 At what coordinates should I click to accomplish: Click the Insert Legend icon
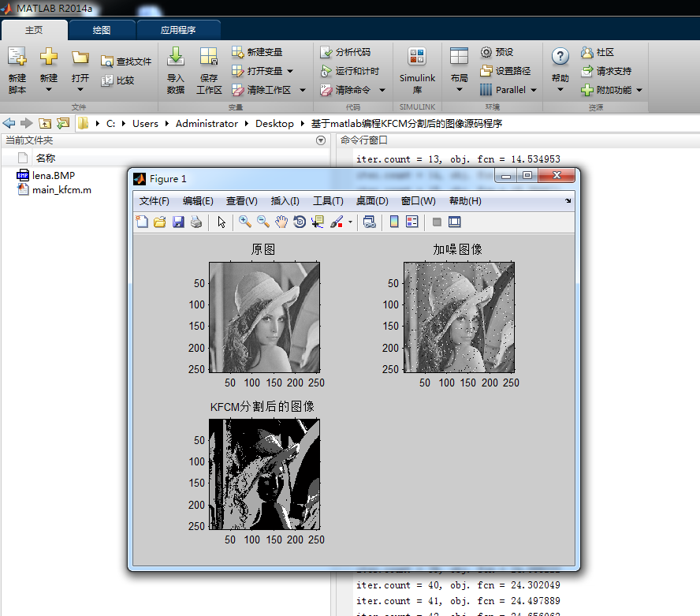[x=412, y=222]
